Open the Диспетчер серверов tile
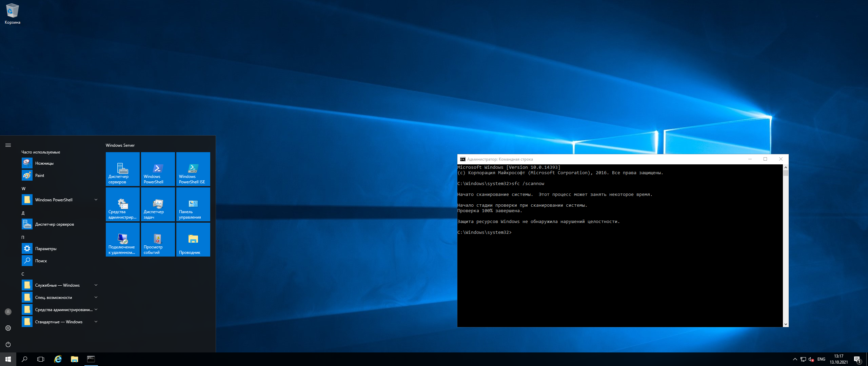The image size is (868, 366). coord(123,169)
